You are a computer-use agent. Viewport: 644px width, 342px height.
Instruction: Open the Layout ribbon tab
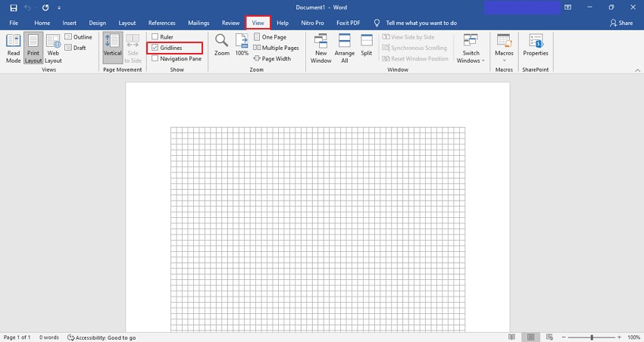127,23
